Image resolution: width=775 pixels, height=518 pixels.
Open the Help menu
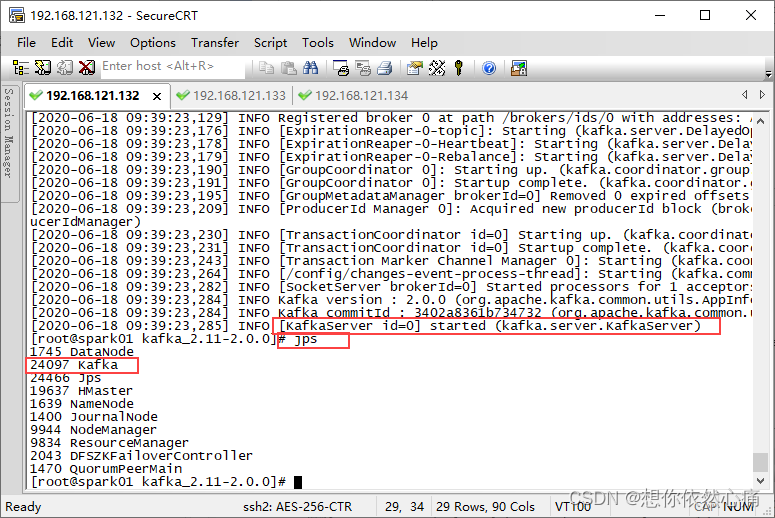pos(424,43)
